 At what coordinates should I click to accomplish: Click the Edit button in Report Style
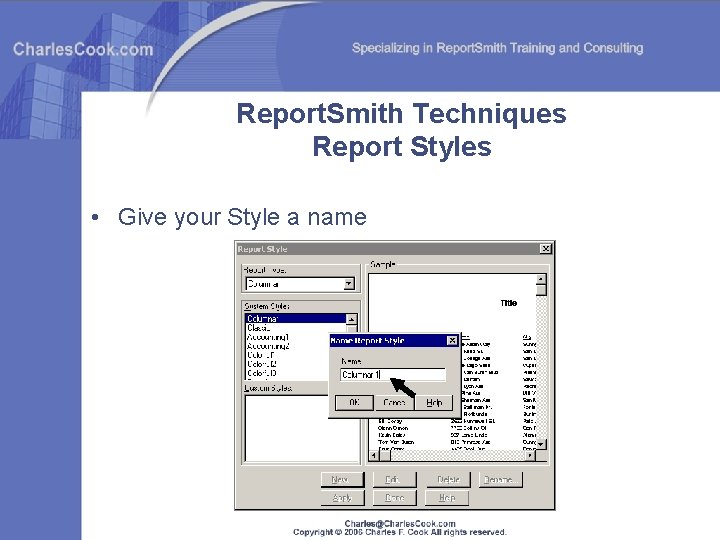[x=394, y=479]
